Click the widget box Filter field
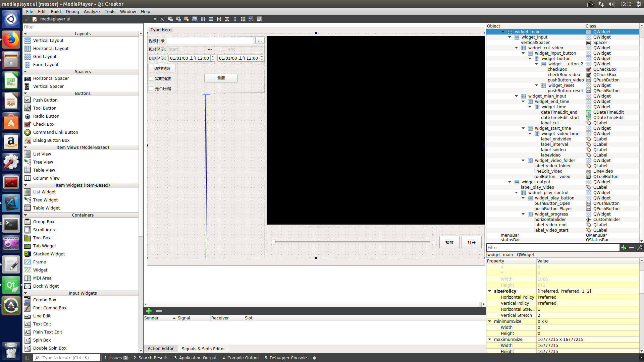Image resolution: width=644 pixels, height=362 pixels. (x=82, y=27)
